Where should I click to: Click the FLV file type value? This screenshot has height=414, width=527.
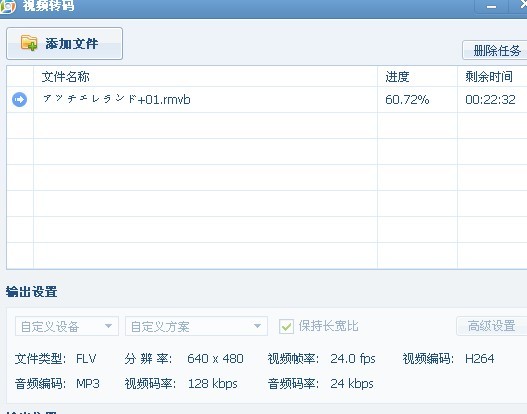tap(86, 359)
